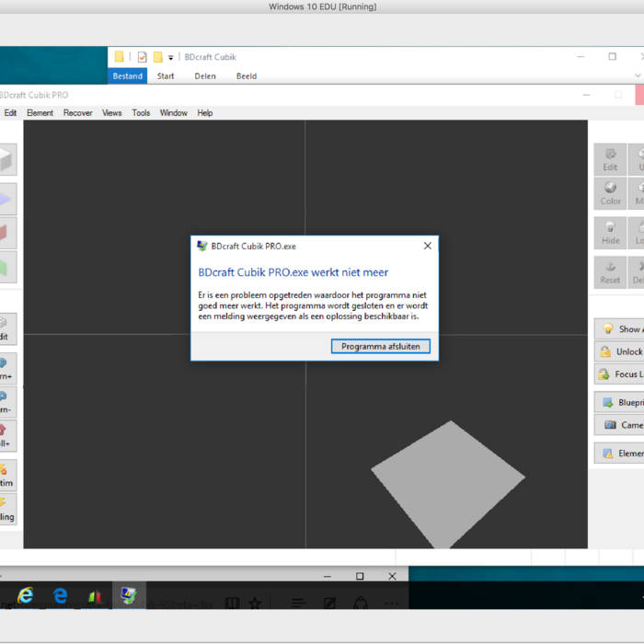Click the Element warning button
The image size is (644, 644).
tap(619, 453)
